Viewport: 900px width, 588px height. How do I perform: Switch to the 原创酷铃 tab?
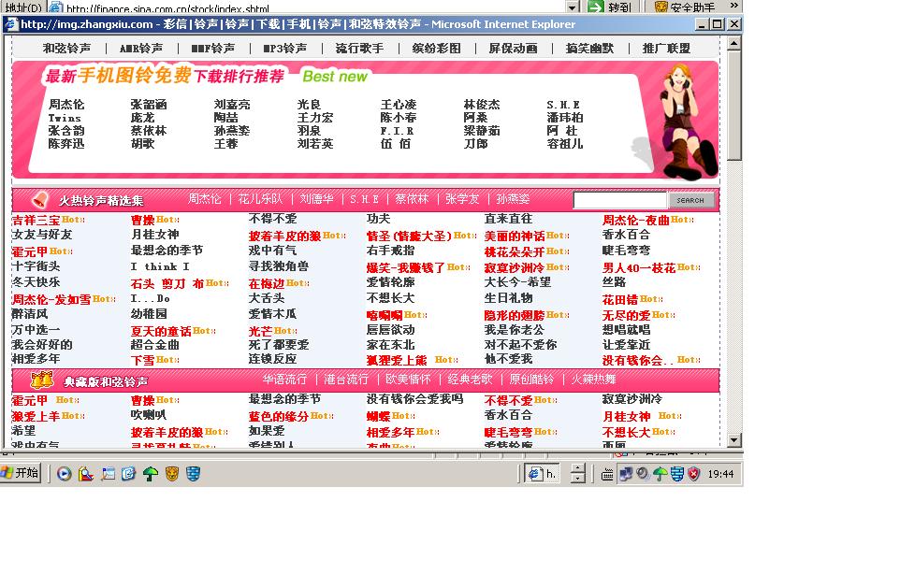(x=532, y=380)
